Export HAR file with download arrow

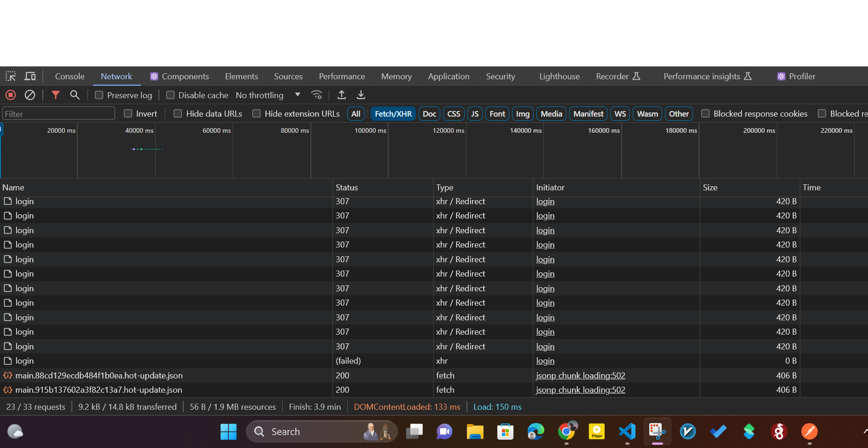tap(361, 95)
